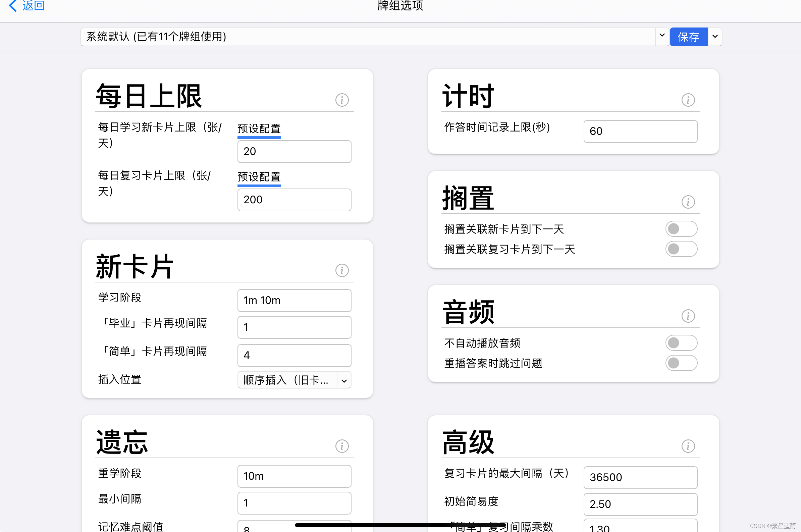Click the 计时 heading
Screen dimensions: 801x532
coord(468,96)
